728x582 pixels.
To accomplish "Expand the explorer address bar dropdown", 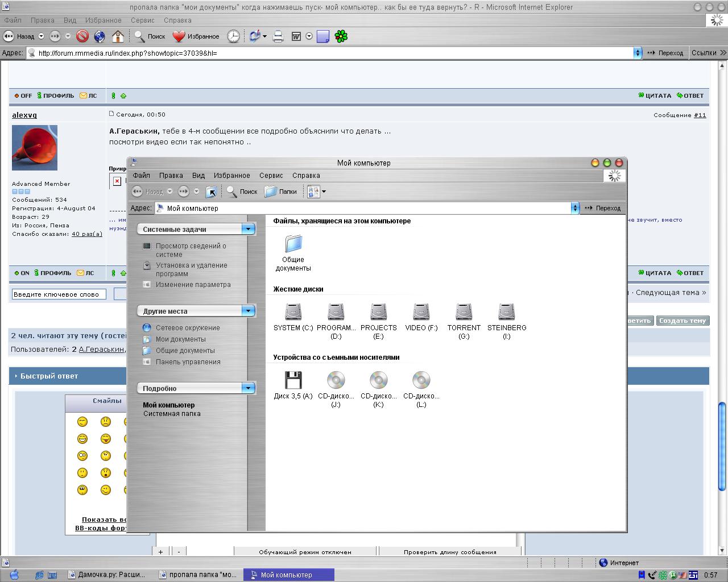I will tap(575, 208).
